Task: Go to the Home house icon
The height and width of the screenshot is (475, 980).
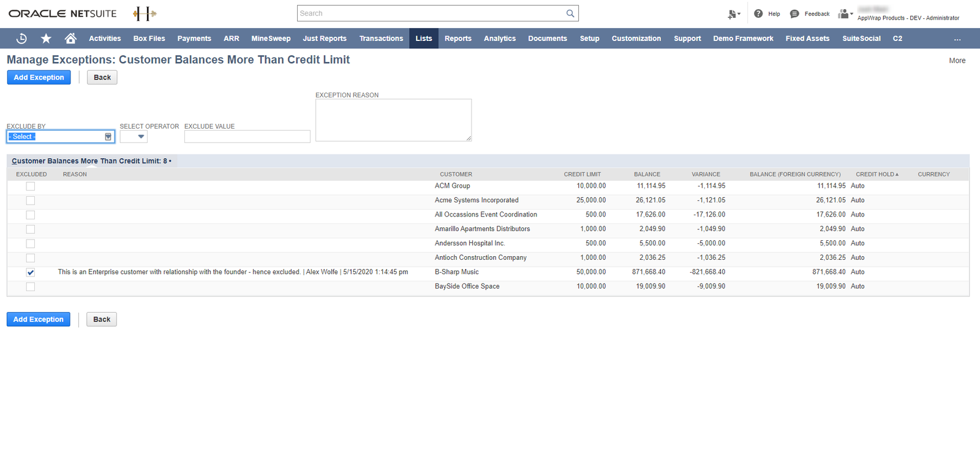Action: click(70, 39)
